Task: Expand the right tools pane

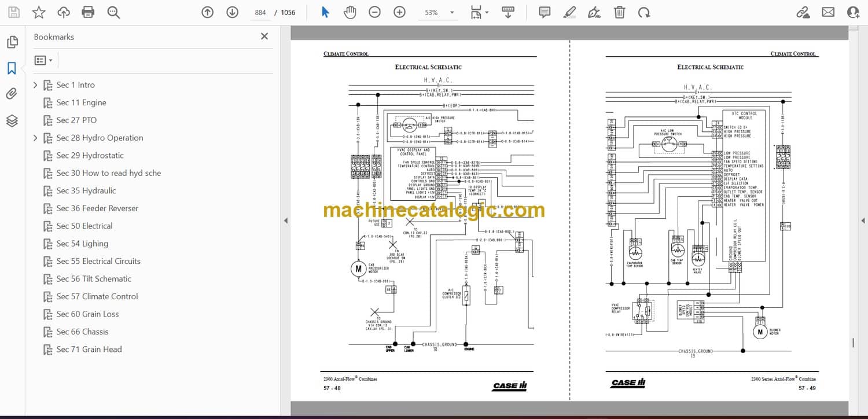Action: click(x=863, y=220)
